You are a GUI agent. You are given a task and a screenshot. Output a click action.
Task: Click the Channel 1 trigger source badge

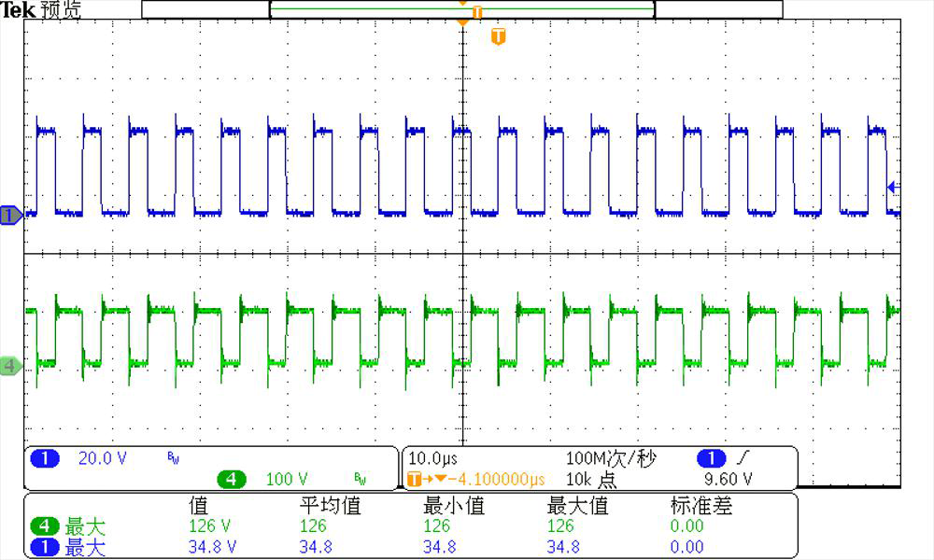coord(711,456)
